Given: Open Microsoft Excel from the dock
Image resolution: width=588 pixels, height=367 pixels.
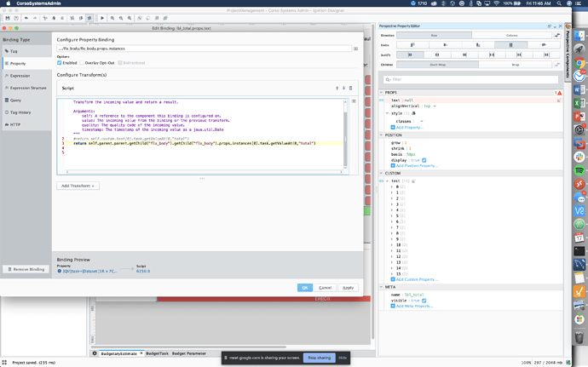Looking at the screenshot, I should point(579,103).
